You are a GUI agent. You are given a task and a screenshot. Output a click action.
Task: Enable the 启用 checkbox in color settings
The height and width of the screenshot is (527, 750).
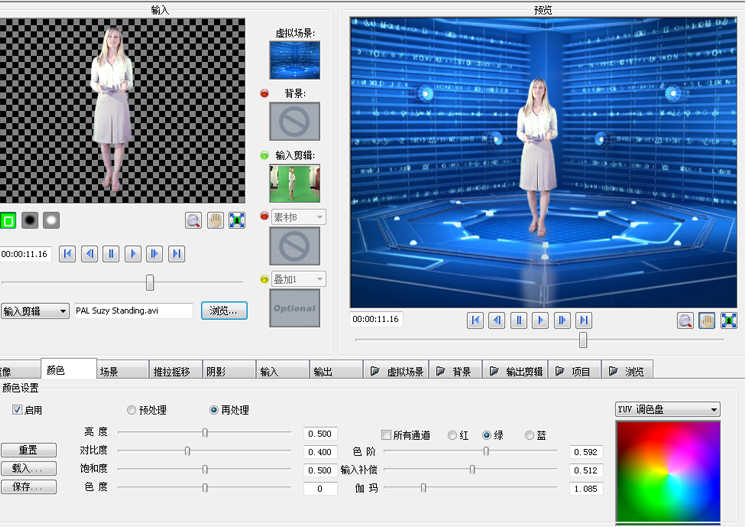(x=17, y=410)
